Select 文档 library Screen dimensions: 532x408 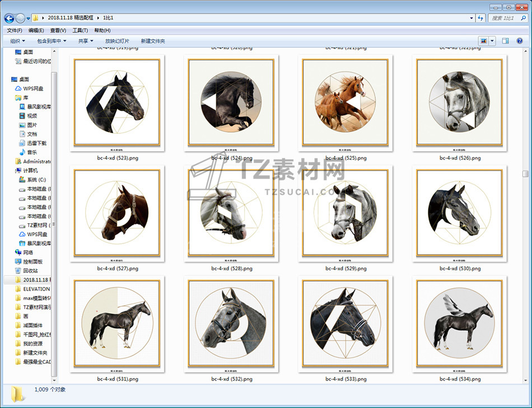pos(28,134)
